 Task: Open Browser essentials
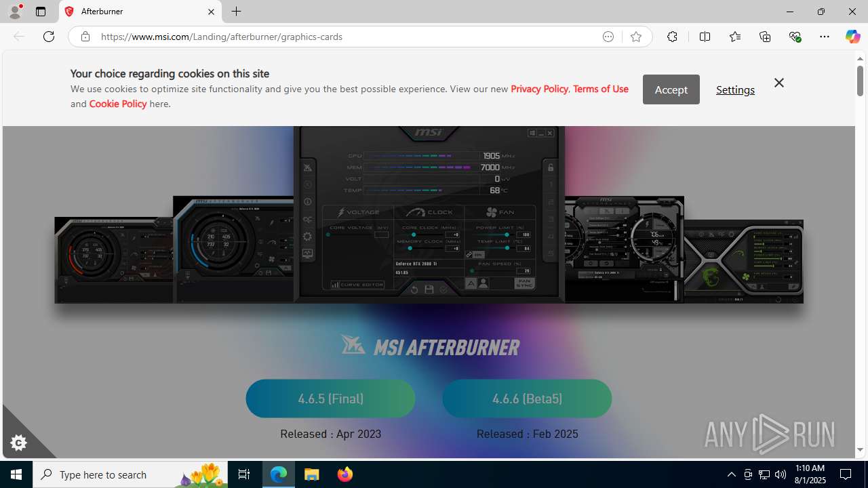click(x=795, y=37)
